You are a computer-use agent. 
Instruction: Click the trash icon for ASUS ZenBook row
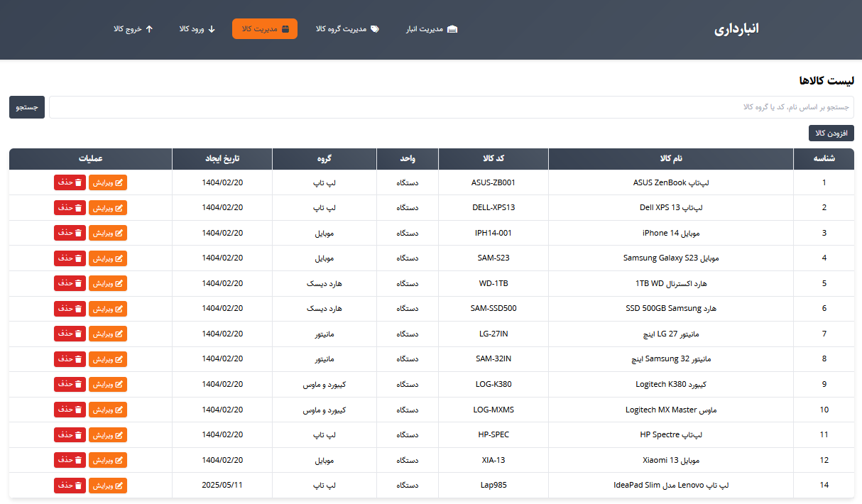[x=79, y=182]
